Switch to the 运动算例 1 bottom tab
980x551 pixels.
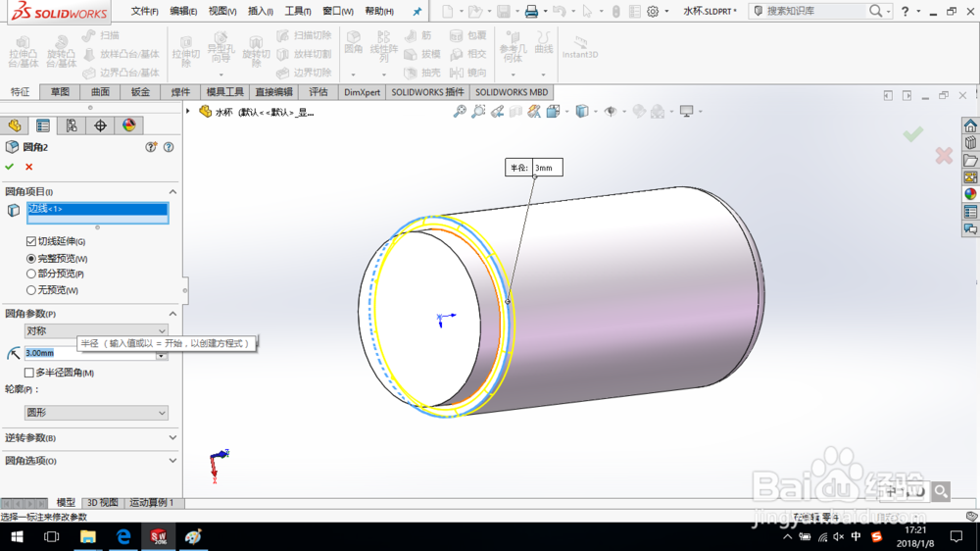tap(151, 502)
